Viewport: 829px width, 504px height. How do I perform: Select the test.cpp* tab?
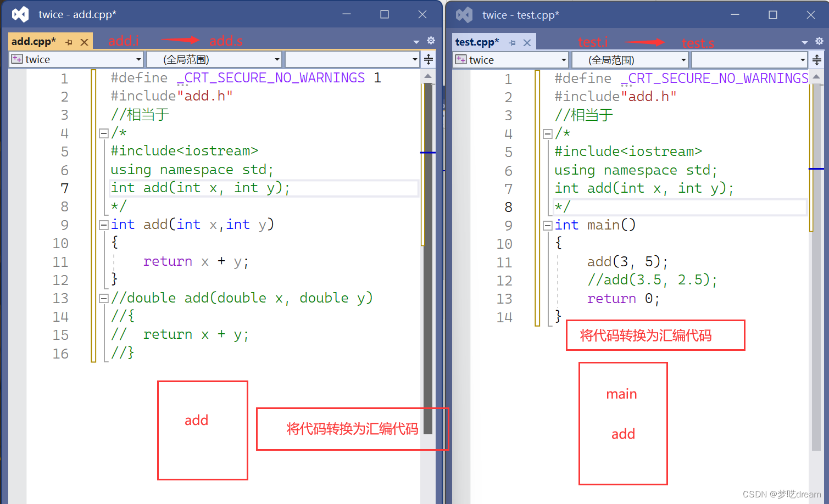click(477, 42)
